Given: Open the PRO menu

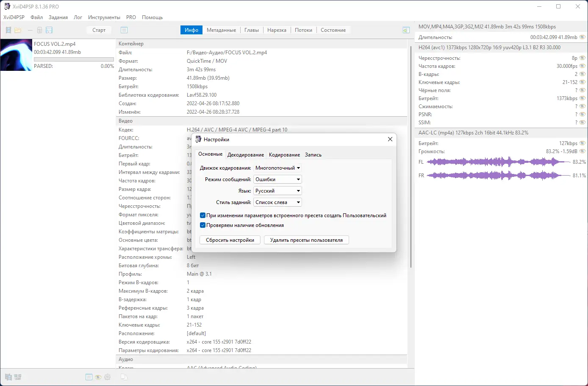Looking at the screenshot, I should pyautogui.click(x=131, y=17).
